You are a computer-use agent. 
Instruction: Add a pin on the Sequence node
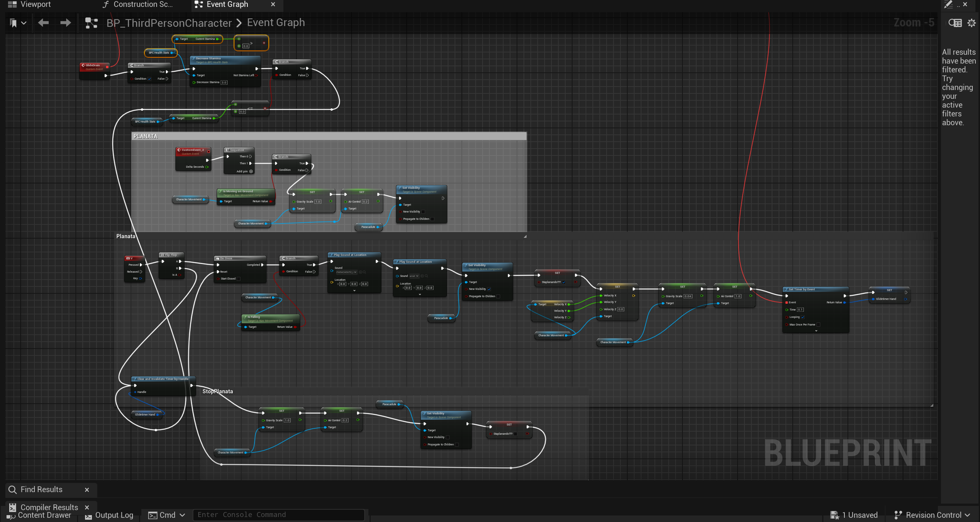pyautogui.click(x=245, y=172)
